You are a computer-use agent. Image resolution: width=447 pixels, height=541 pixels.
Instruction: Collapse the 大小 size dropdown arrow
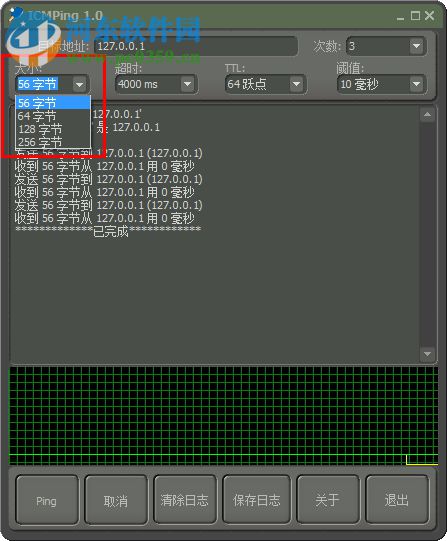(x=79, y=84)
